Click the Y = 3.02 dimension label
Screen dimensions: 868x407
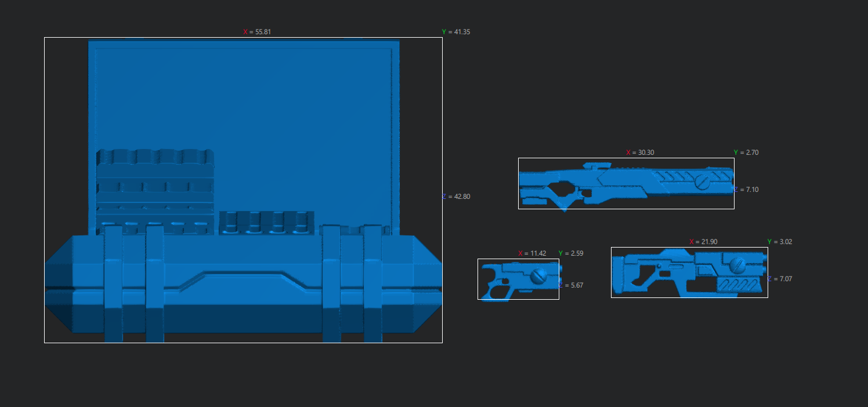pos(779,242)
